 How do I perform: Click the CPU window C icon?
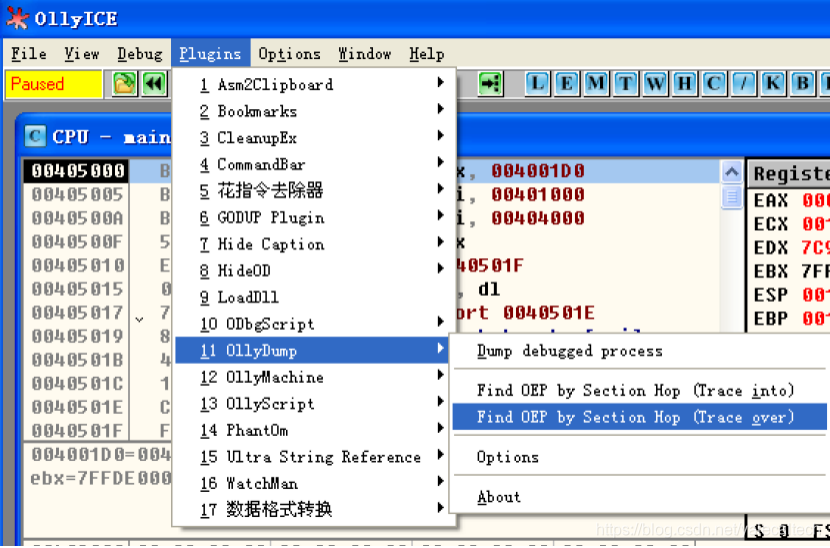(x=35, y=137)
